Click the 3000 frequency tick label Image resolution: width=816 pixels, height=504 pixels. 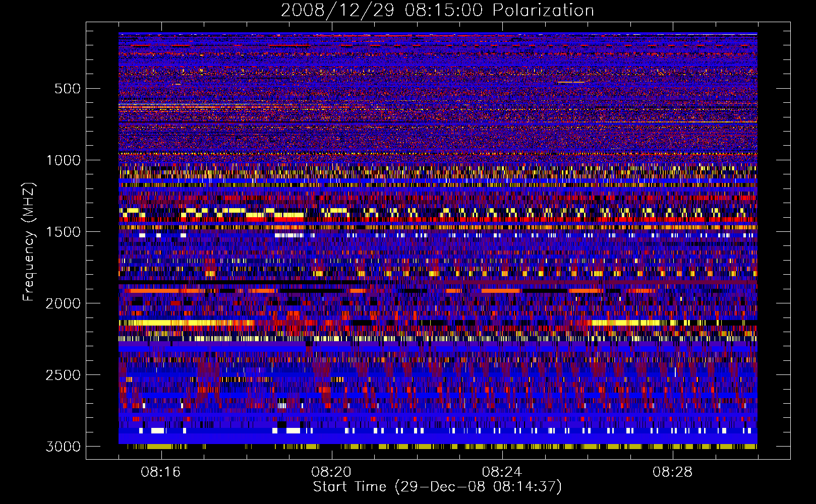63,447
